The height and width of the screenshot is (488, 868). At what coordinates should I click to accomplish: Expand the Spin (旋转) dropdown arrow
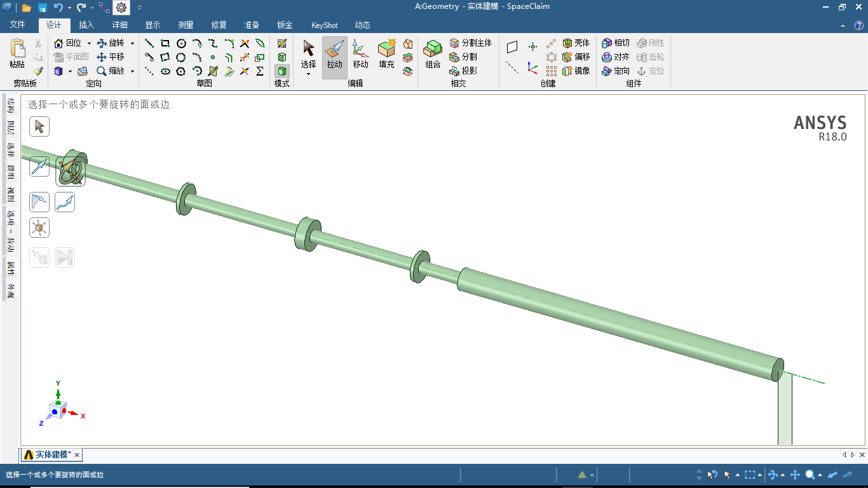pyautogui.click(x=132, y=43)
